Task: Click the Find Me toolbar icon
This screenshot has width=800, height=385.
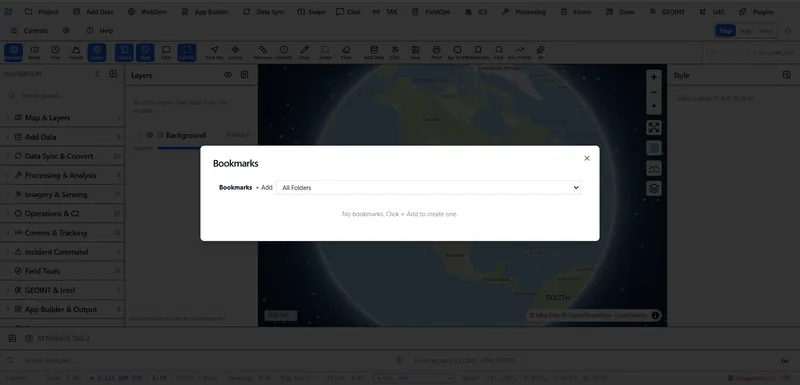Action: click(214, 53)
